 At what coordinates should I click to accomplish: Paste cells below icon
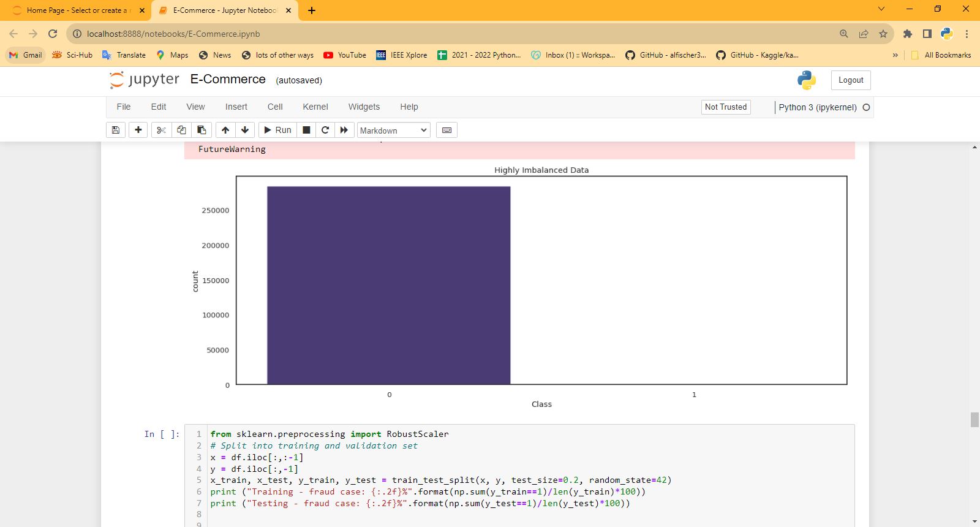202,130
